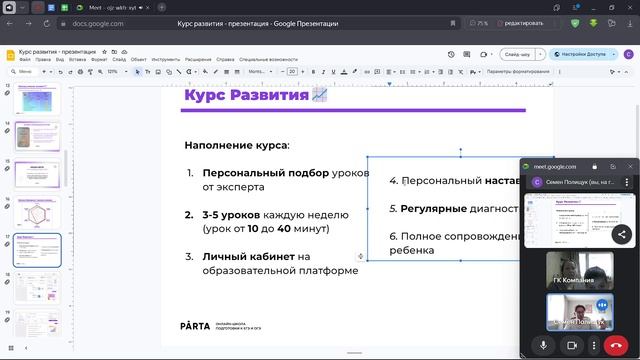This screenshot has height=360, width=640.
Task: Open the Инструменты menu
Action: tap(166, 60)
